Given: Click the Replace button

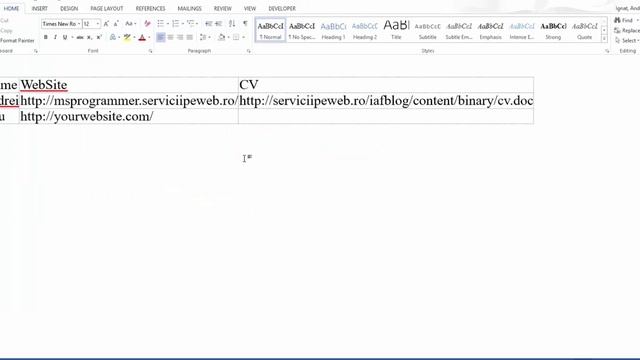Looking at the screenshot, I should [627, 31].
